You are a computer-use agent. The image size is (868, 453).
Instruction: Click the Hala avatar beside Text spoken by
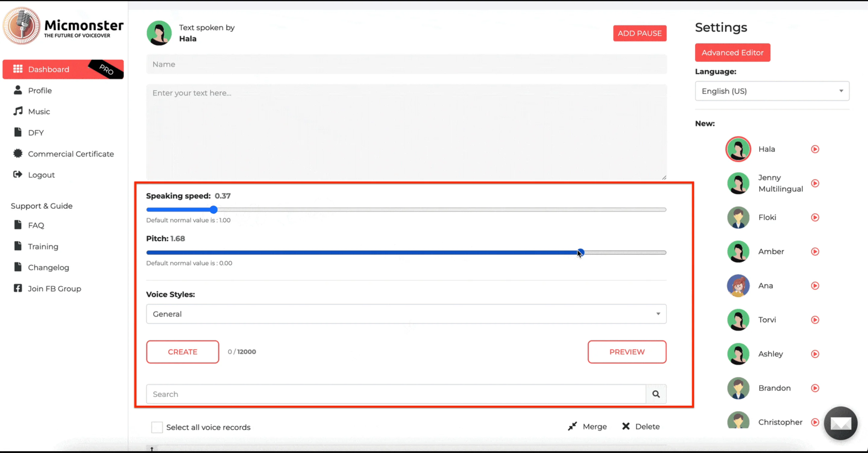point(159,33)
